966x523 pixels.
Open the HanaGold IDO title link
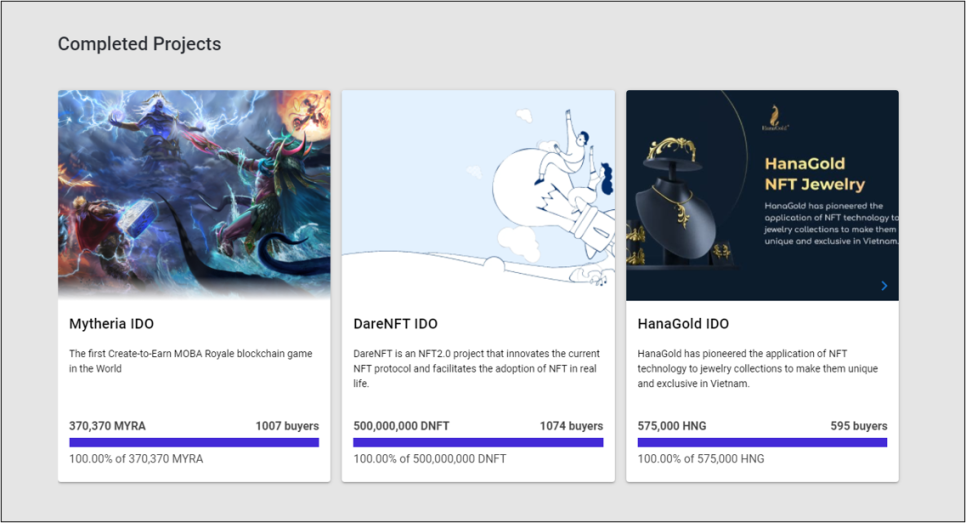[683, 324]
